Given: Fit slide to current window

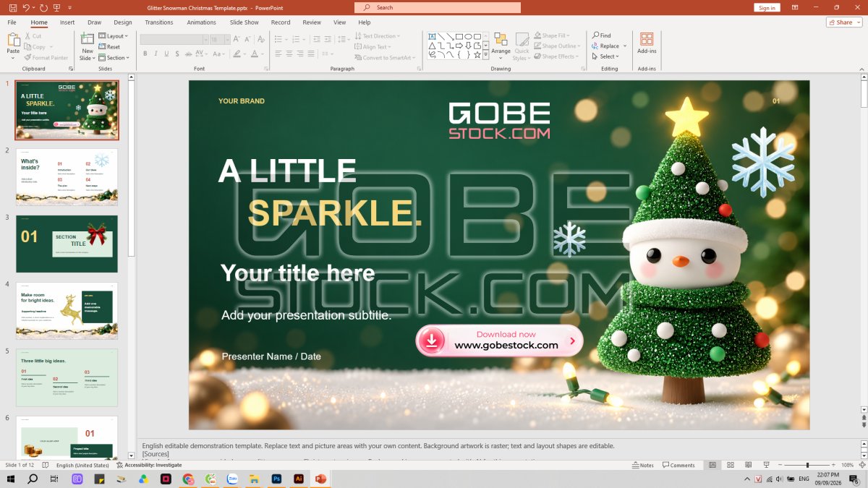Looking at the screenshot, I should [x=861, y=465].
